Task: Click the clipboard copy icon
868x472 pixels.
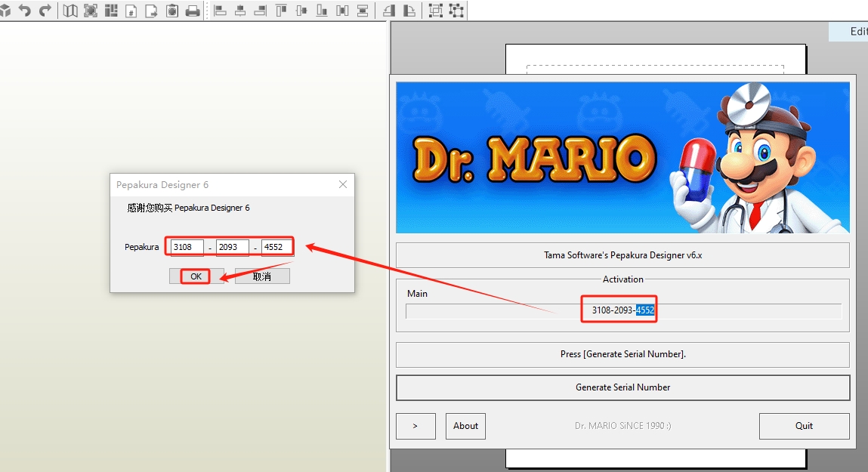Action: point(172,11)
